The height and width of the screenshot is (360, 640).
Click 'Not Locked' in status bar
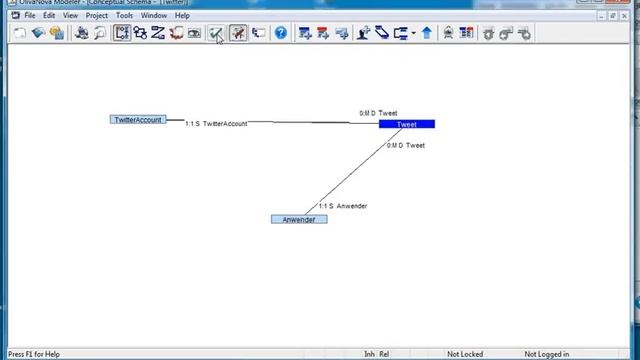(465, 354)
